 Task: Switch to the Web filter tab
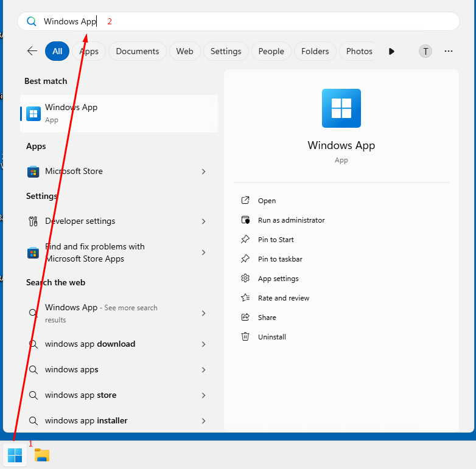185,51
